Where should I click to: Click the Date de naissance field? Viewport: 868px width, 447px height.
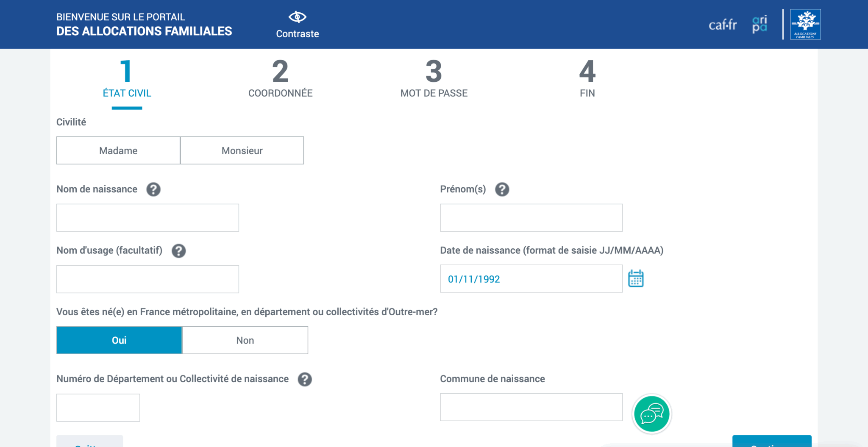(x=531, y=279)
